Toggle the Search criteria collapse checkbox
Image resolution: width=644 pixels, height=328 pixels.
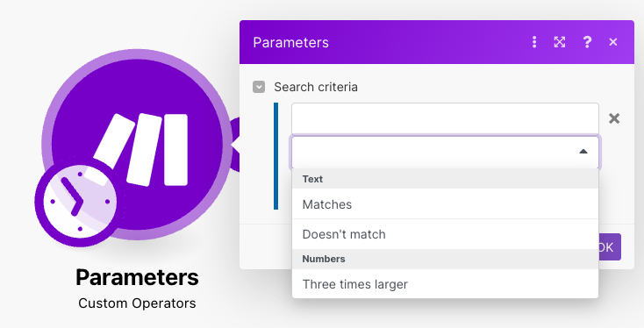pos(259,87)
